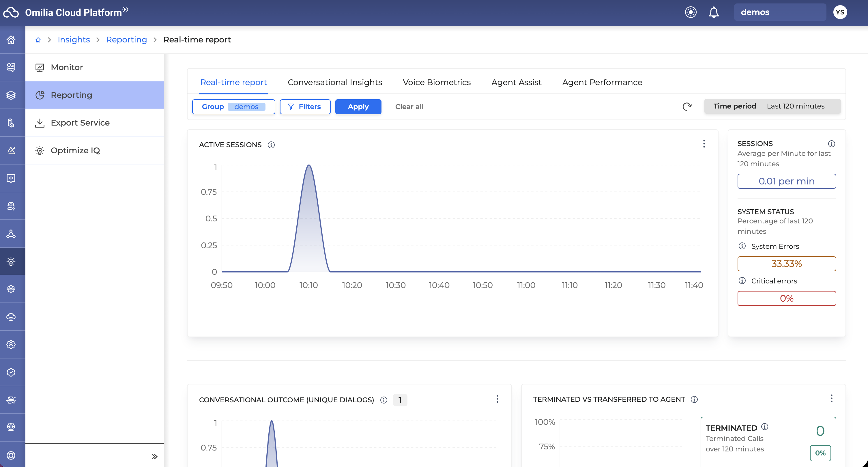Open the Time period selector

[x=772, y=106]
